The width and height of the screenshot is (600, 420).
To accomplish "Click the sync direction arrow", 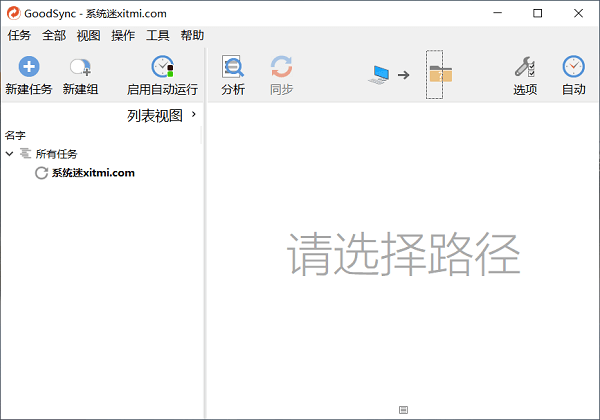I will (x=404, y=75).
